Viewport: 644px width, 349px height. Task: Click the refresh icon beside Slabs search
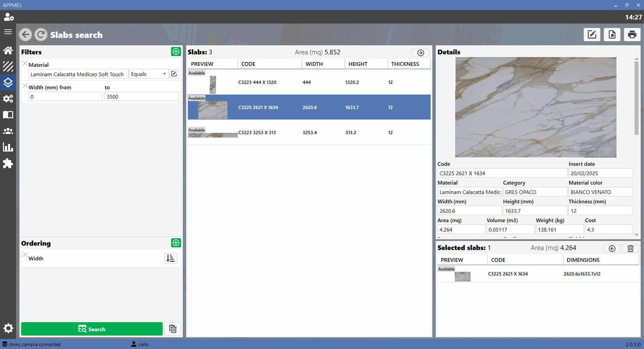point(41,35)
